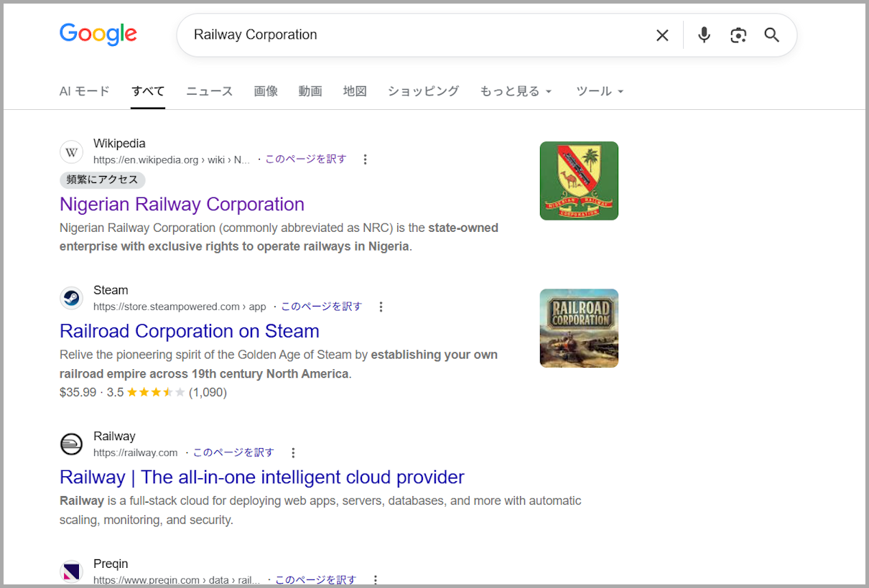Screen dimensions: 869x588
Task: Open more options for Wikipedia result
Action: [365, 159]
